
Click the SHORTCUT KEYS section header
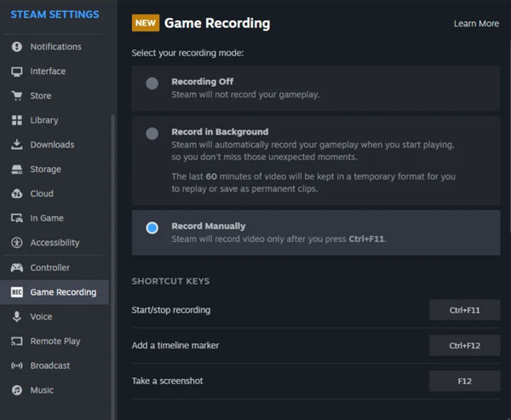pyautogui.click(x=171, y=281)
